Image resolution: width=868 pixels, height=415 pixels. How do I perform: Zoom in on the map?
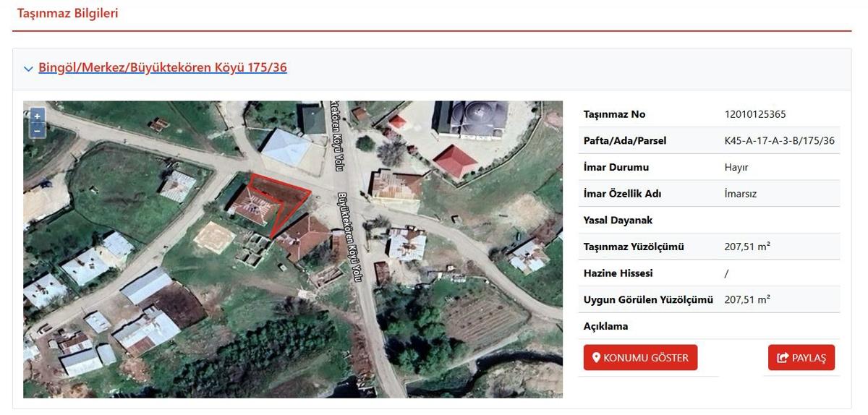point(37,116)
